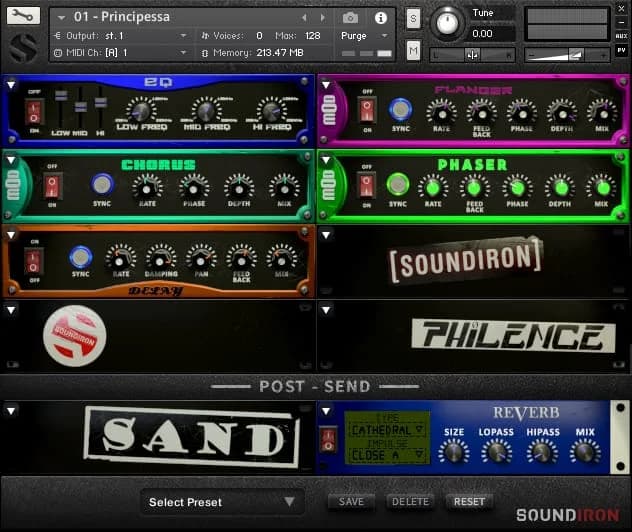
Task: Click the Tune knob
Action: 448,24
